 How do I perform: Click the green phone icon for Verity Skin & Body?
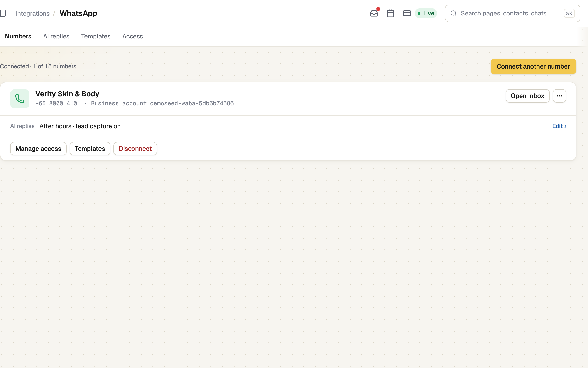point(20,99)
